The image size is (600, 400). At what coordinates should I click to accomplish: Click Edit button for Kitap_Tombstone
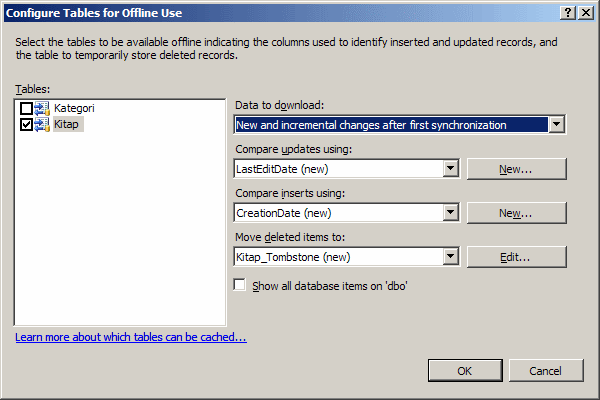(514, 257)
